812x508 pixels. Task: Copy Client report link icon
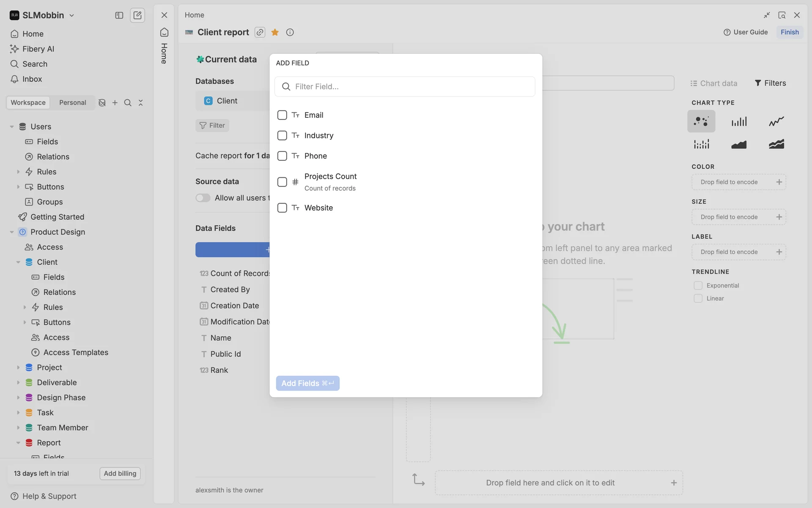[260, 32]
